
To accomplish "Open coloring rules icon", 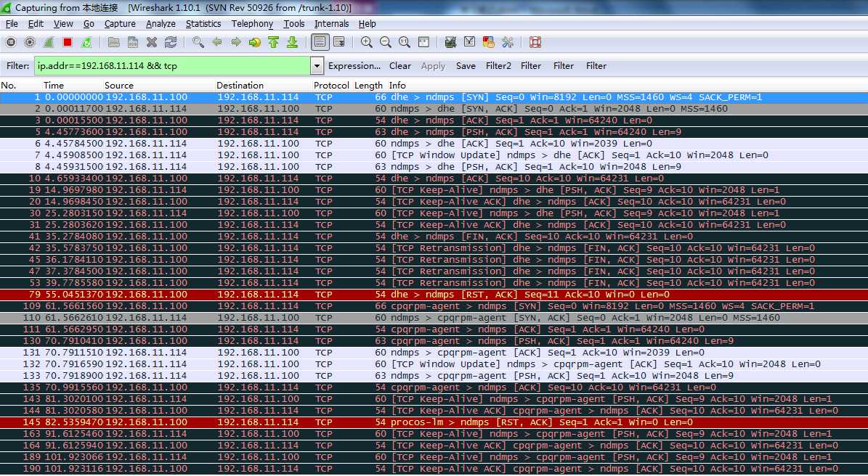I will (x=488, y=43).
